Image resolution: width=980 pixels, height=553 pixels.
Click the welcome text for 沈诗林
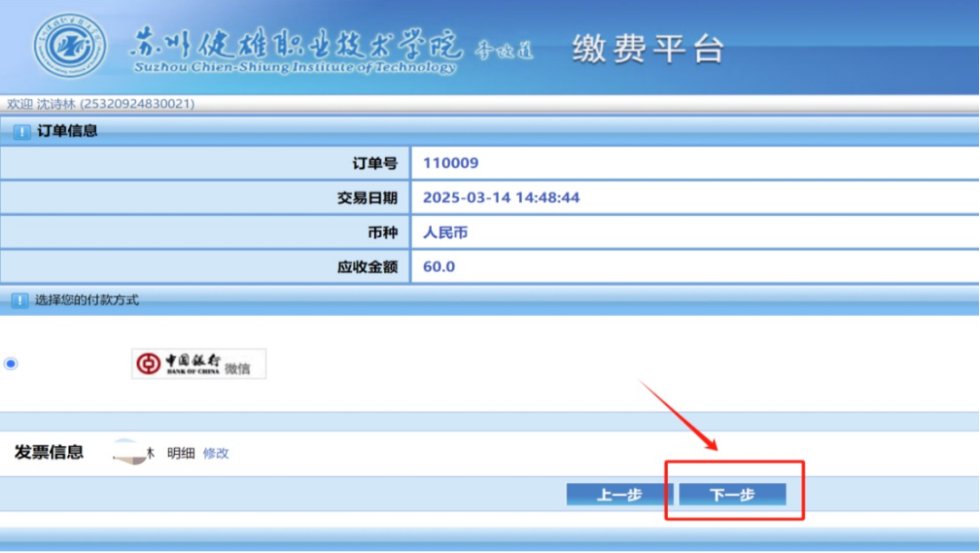[101, 104]
